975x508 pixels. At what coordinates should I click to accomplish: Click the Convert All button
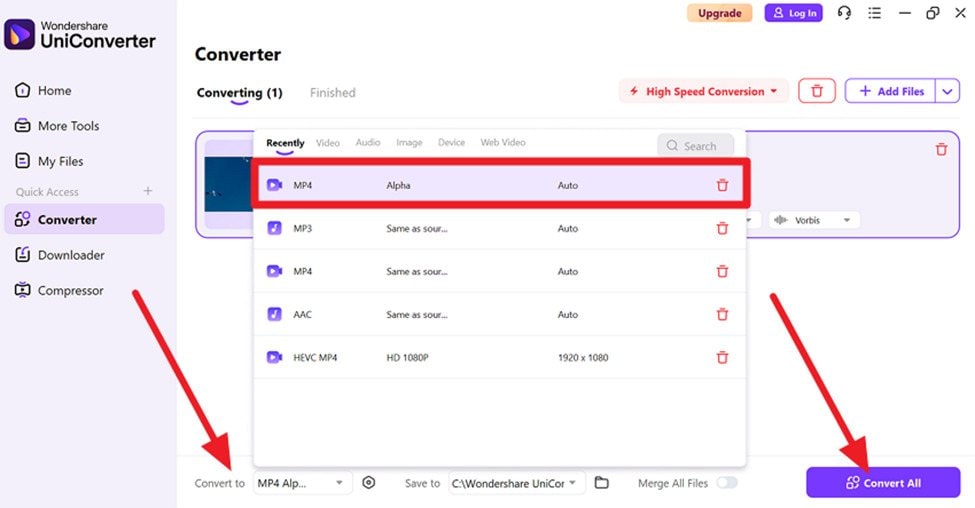883,483
